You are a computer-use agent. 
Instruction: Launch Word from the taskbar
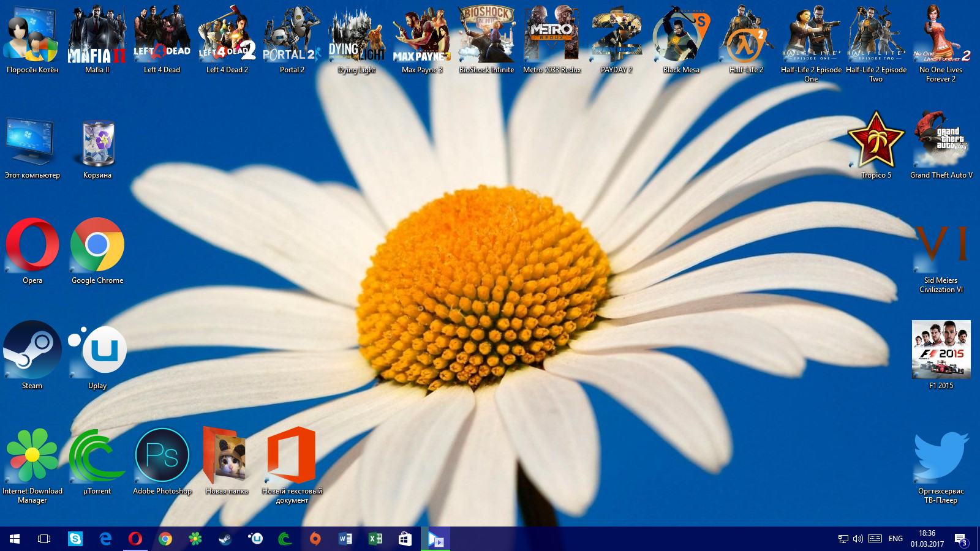click(x=345, y=539)
